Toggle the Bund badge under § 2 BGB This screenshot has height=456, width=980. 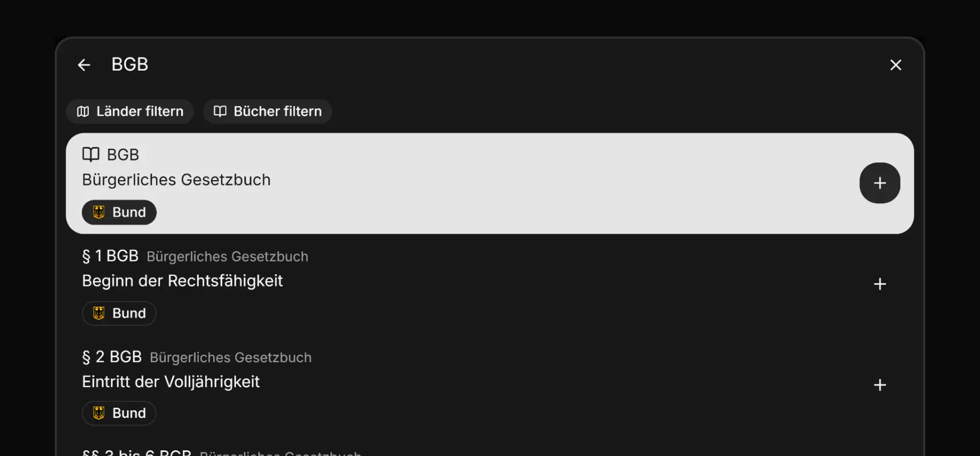[119, 413]
